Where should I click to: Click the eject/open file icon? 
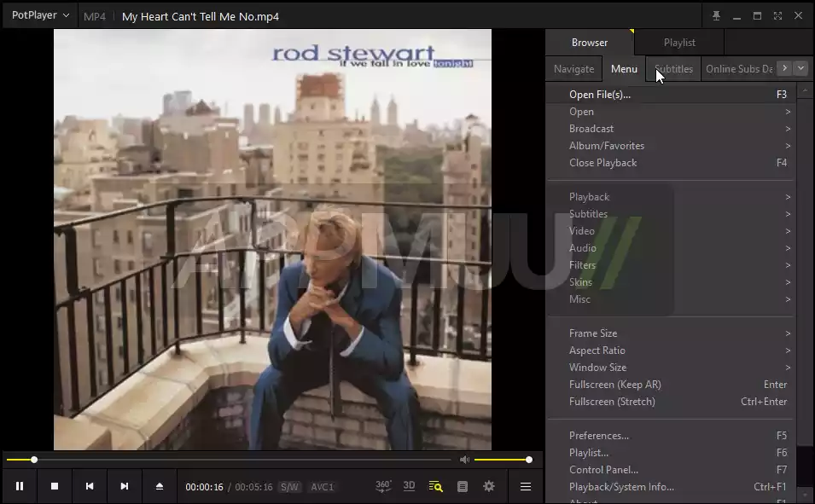tap(160, 486)
